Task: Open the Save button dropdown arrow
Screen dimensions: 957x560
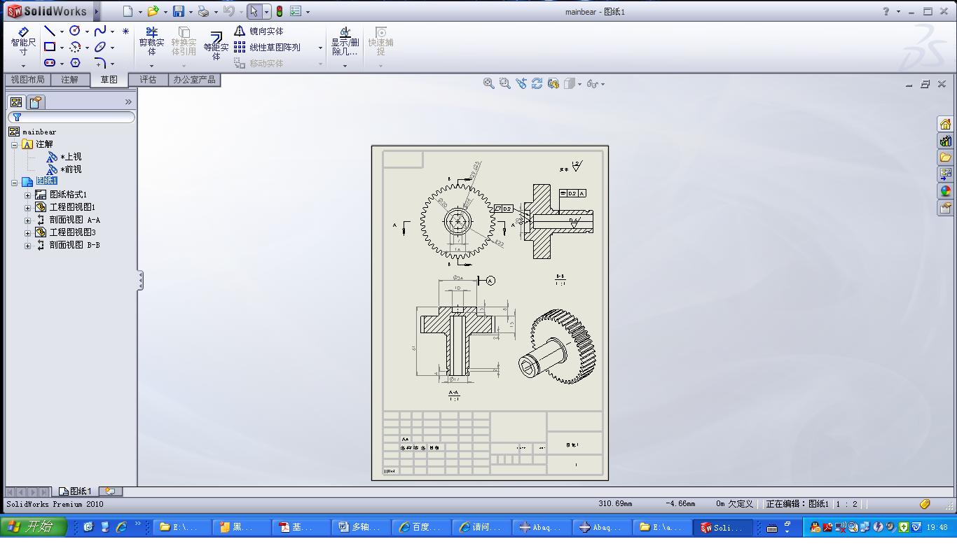Action: pyautogui.click(x=191, y=12)
